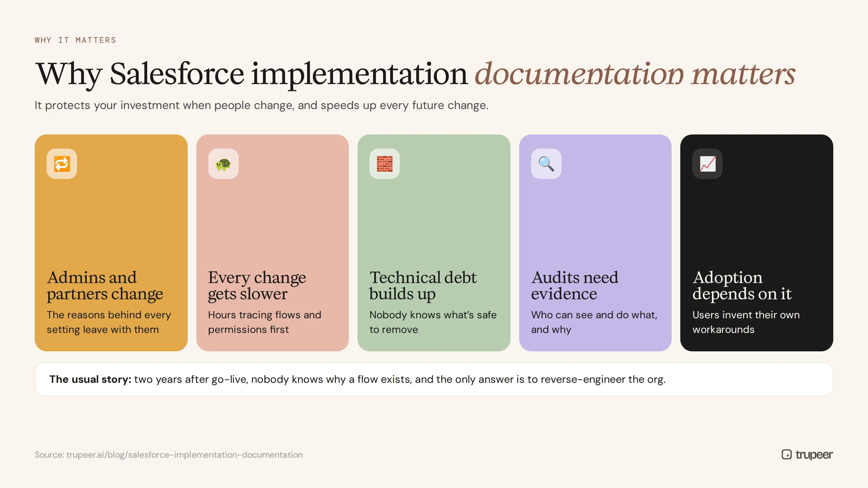Click the rising chart icon on black card
The image size is (868, 488).
click(707, 164)
